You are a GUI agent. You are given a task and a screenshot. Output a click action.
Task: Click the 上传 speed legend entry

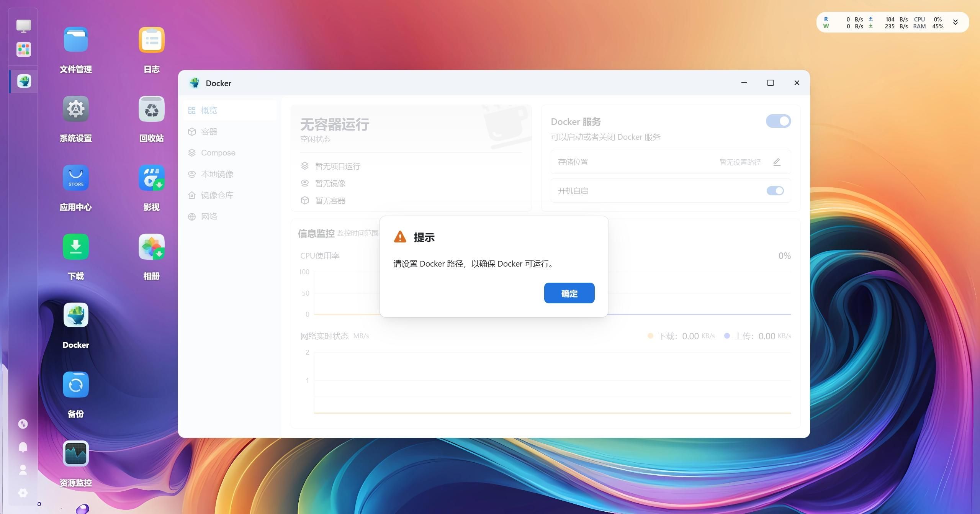click(x=757, y=336)
